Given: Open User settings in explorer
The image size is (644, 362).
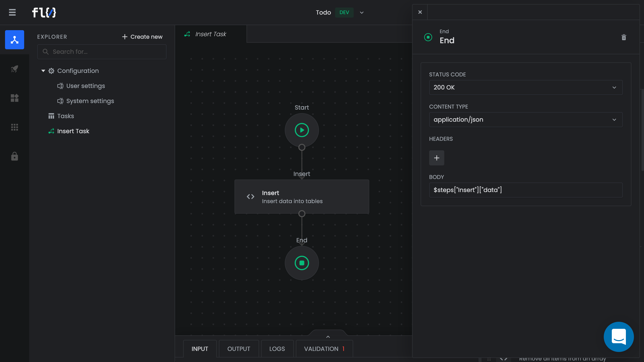Looking at the screenshot, I should coord(86,86).
